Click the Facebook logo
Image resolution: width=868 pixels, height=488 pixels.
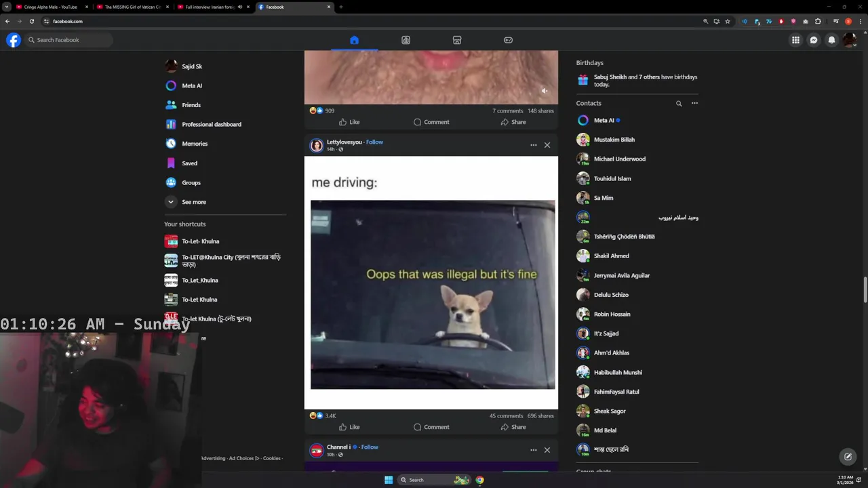pyautogui.click(x=14, y=40)
